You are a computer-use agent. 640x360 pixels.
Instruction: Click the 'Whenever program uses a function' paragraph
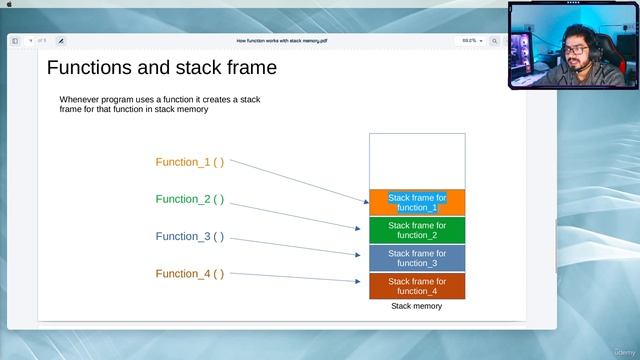160,104
